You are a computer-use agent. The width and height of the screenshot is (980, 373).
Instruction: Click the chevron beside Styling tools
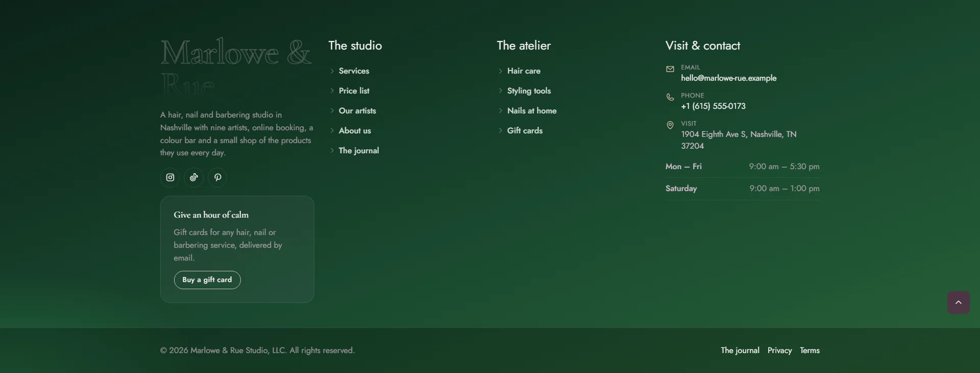point(500,91)
